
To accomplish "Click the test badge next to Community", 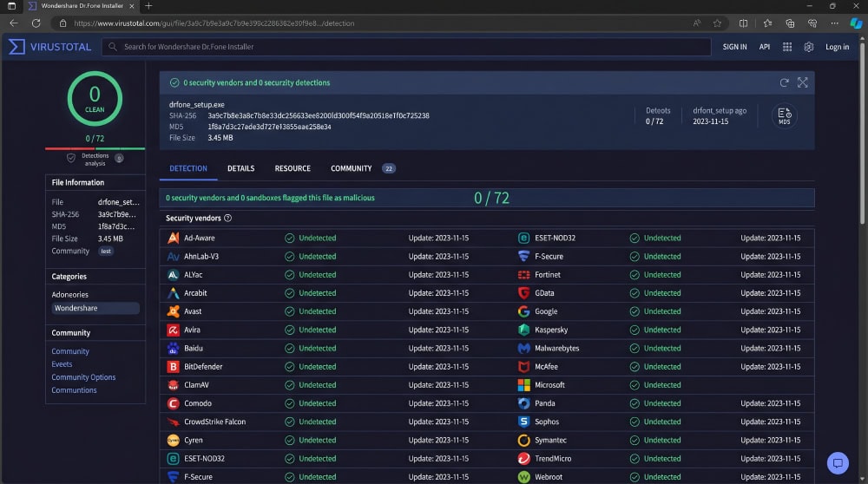I will tap(106, 252).
